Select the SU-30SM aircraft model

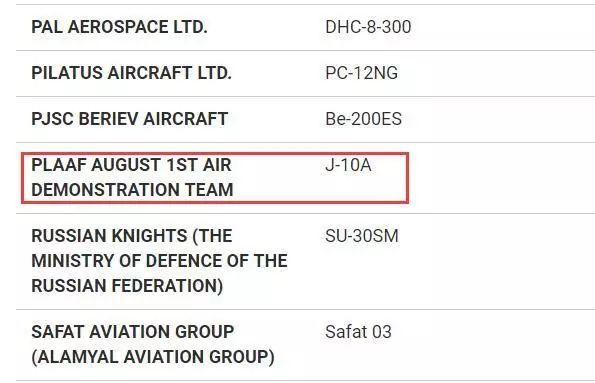tap(362, 236)
